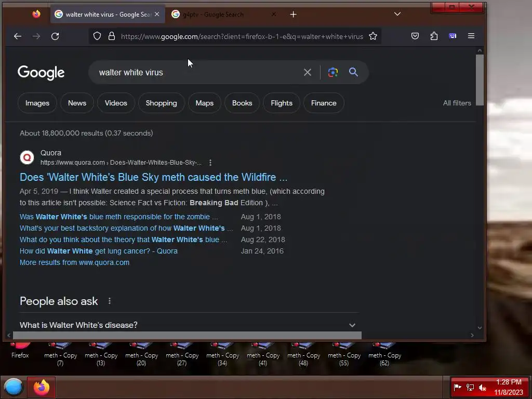Select the Maps filter
Image resolution: width=532 pixels, height=399 pixels.
click(205, 103)
